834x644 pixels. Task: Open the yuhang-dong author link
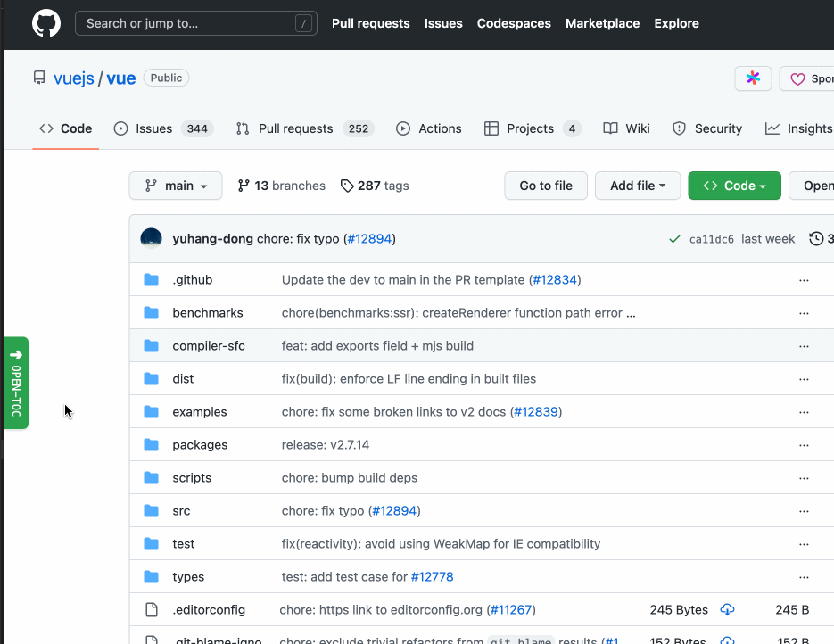(x=213, y=239)
